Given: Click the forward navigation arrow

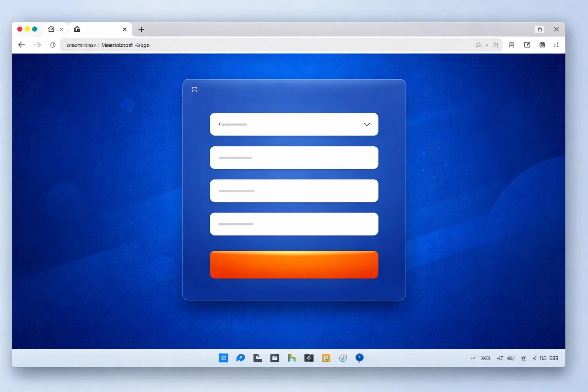Looking at the screenshot, I should [x=37, y=45].
